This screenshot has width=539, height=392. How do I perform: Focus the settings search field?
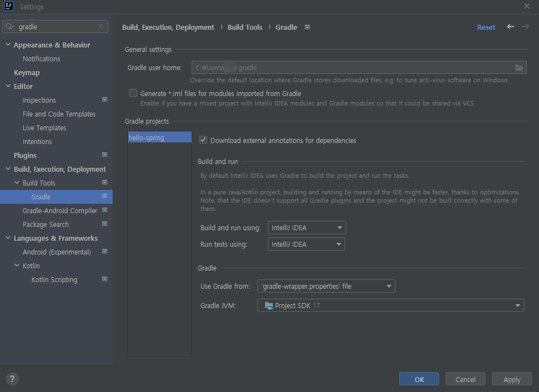(55, 27)
